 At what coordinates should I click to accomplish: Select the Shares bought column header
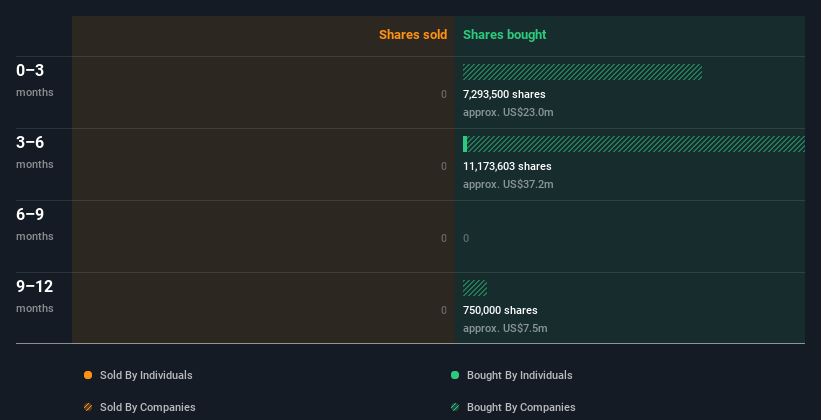(x=504, y=35)
